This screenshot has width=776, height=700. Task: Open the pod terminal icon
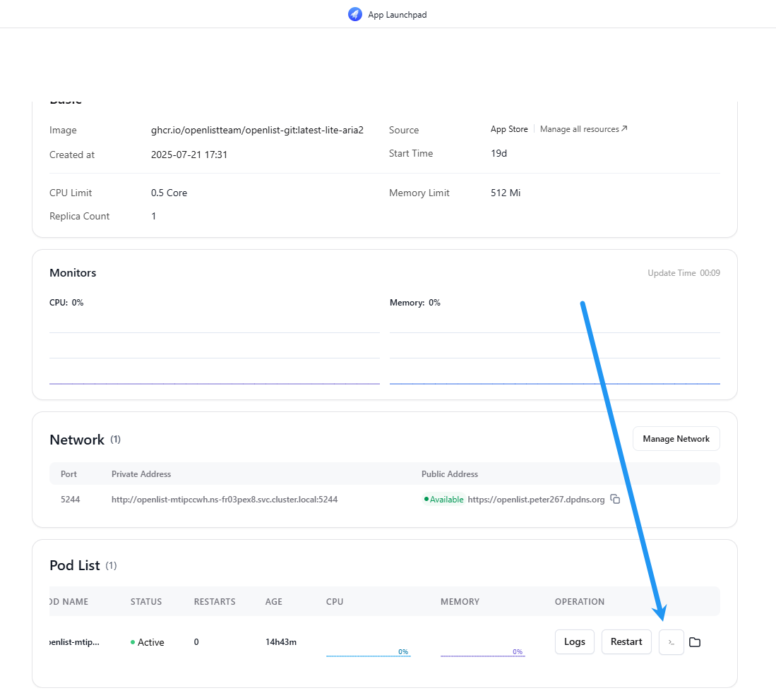(x=671, y=642)
